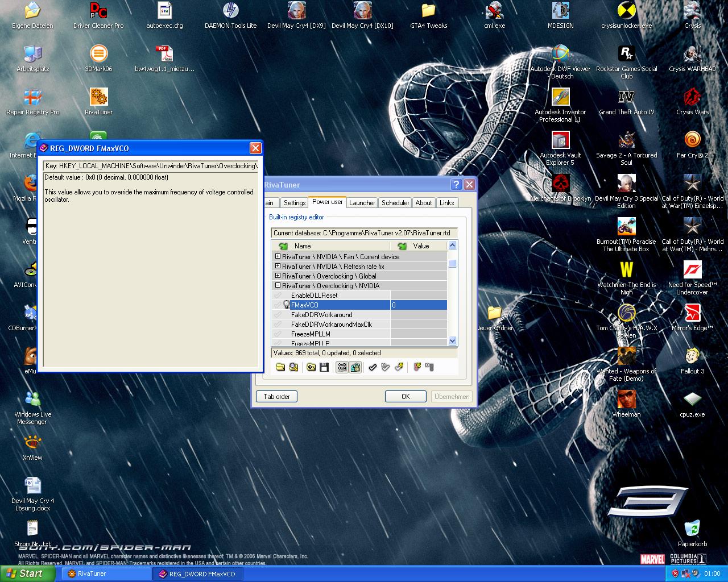Select the EnableDLLReset registry entry
This screenshot has height=582, width=728.
point(315,296)
